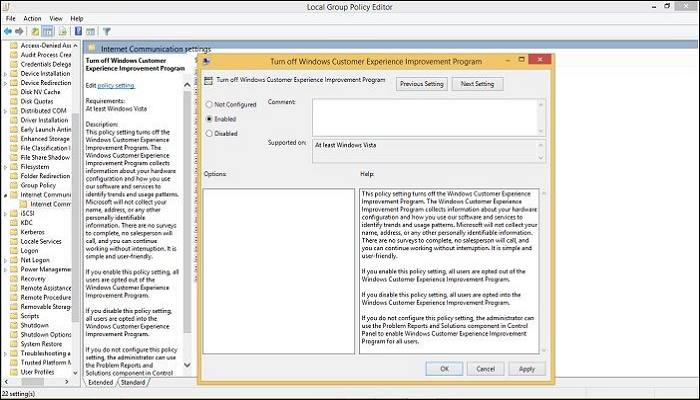This screenshot has width=700, height=400.
Task: Open the Action menu
Action: 33,18
